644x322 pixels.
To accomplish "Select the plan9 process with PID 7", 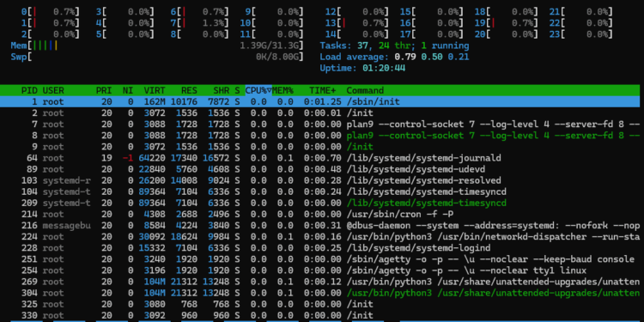I will pos(320,124).
